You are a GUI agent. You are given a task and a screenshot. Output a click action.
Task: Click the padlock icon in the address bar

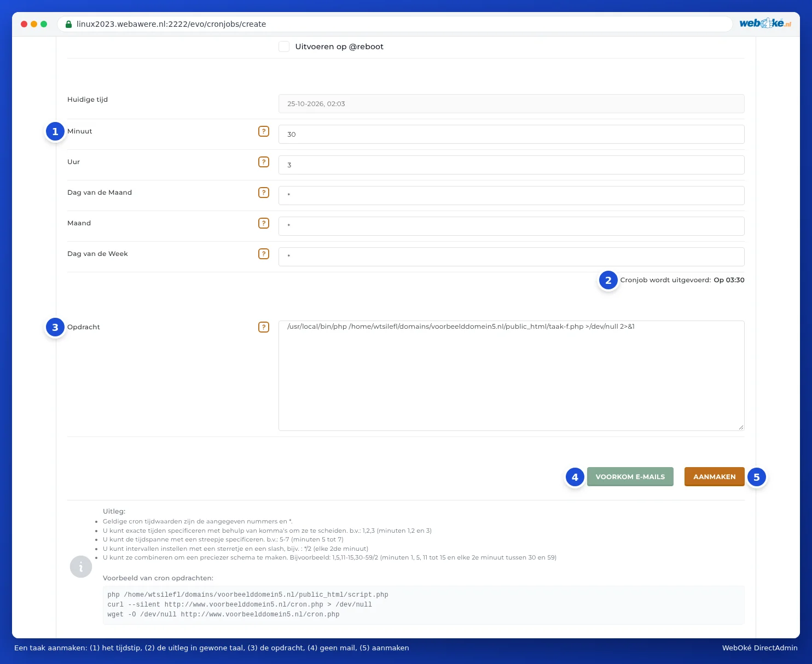point(69,24)
